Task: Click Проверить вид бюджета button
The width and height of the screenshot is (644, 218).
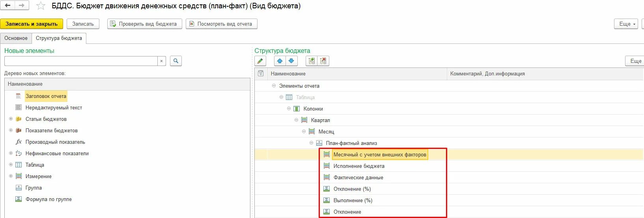Action: tap(144, 24)
